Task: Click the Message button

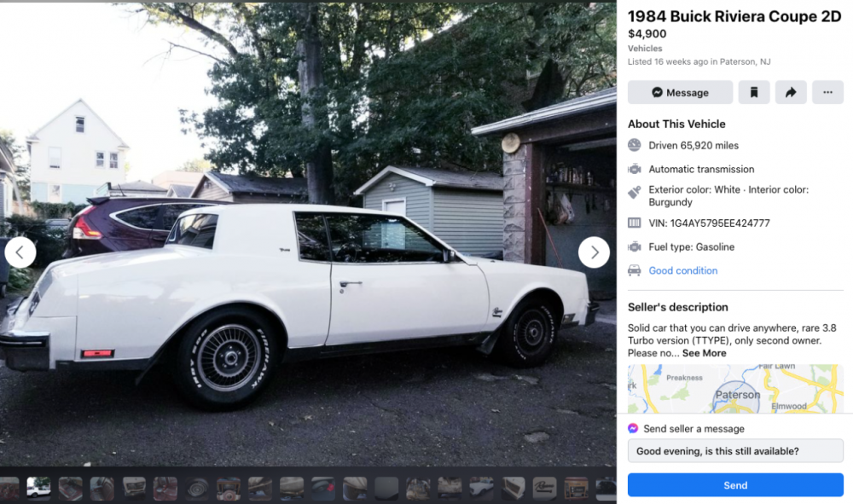Action: (680, 92)
